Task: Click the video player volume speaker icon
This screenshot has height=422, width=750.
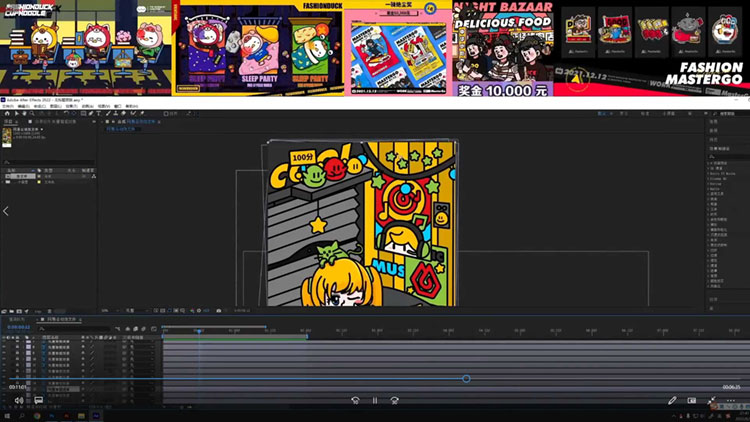Action: tap(18, 400)
